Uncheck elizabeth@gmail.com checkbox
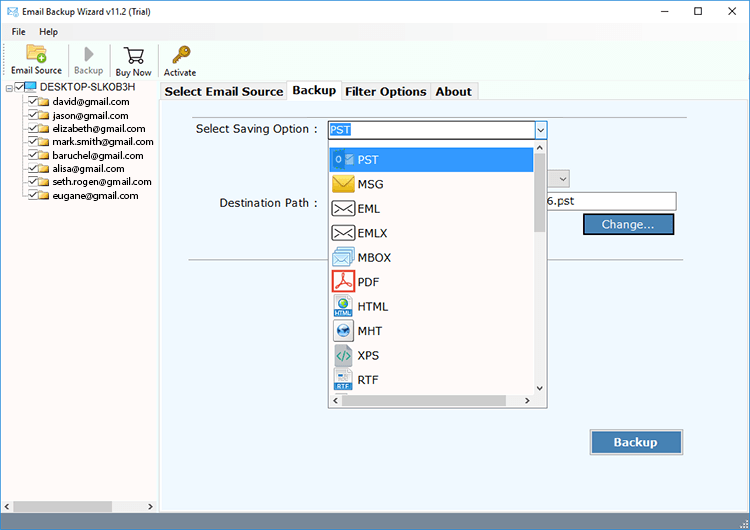Viewport: 750px width, 530px height. point(33,128)
